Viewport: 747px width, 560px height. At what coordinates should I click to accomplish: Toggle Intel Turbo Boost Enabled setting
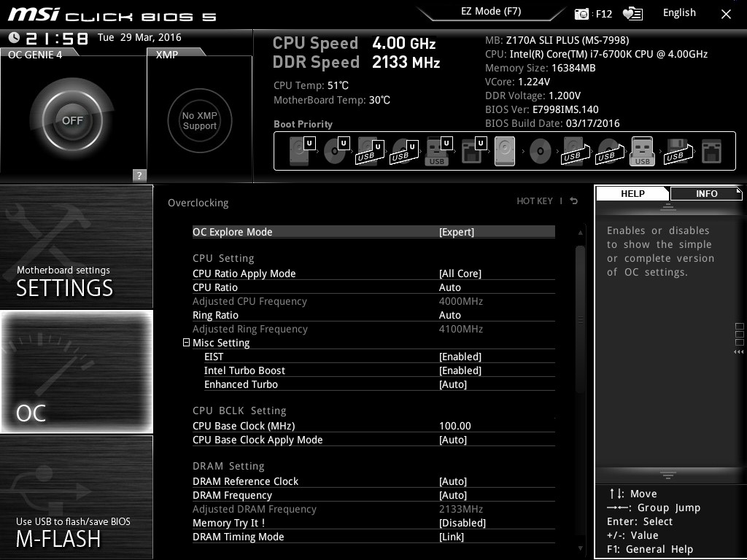(379, 370)
